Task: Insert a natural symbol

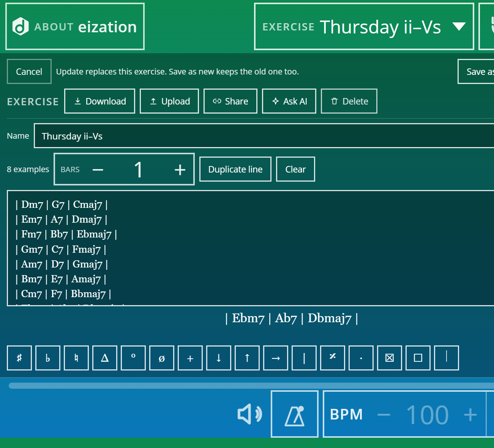Action: pos(76,358)
